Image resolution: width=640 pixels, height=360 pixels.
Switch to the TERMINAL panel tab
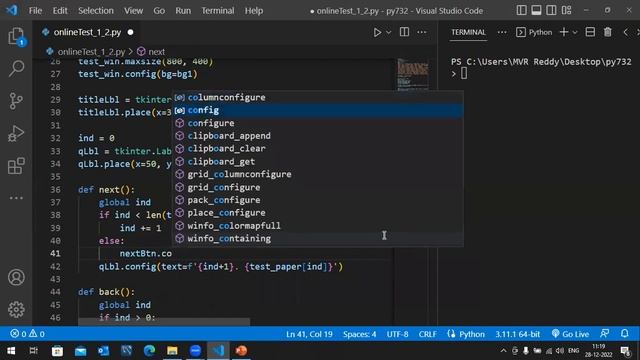point(469,32)
